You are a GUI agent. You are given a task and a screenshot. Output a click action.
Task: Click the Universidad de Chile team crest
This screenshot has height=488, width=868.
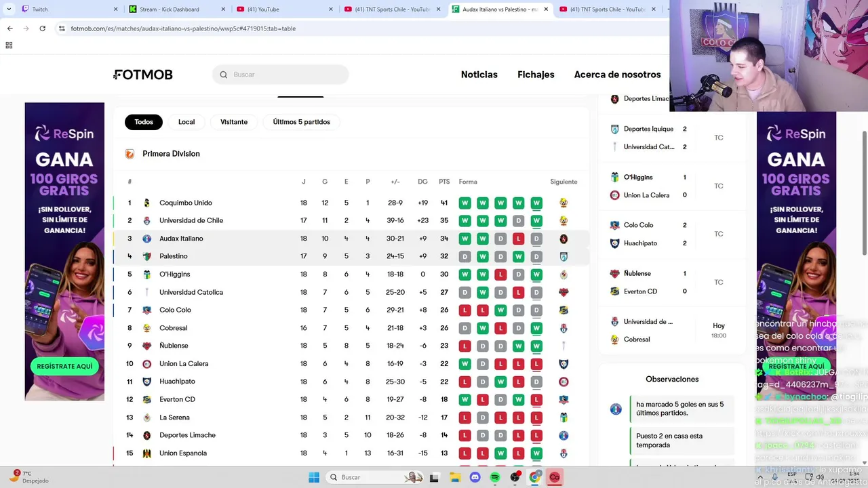(x=146, y=221)
